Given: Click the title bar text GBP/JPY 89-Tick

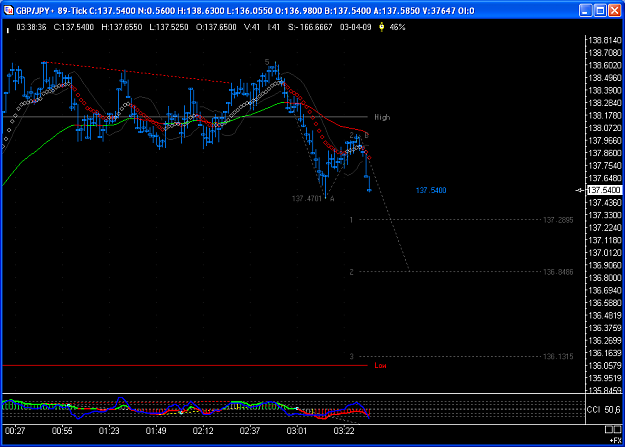Looking at the screenshot, I should click(x=51, y=11).
